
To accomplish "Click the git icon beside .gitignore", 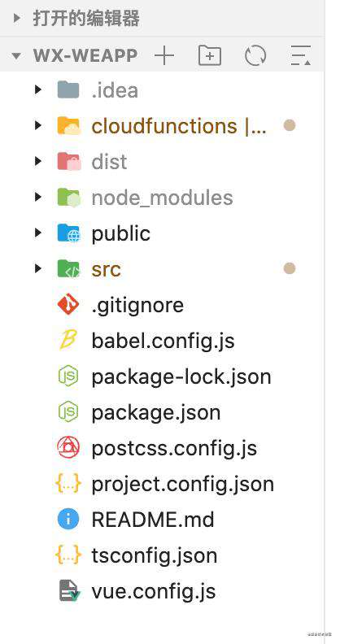I will click(x=68, y=305).
